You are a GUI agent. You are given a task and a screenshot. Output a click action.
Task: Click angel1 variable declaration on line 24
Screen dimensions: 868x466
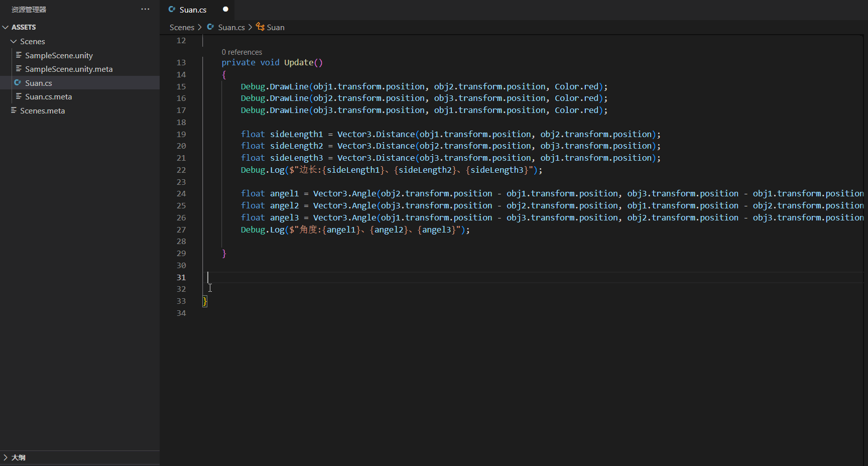[x=285, y=194]
